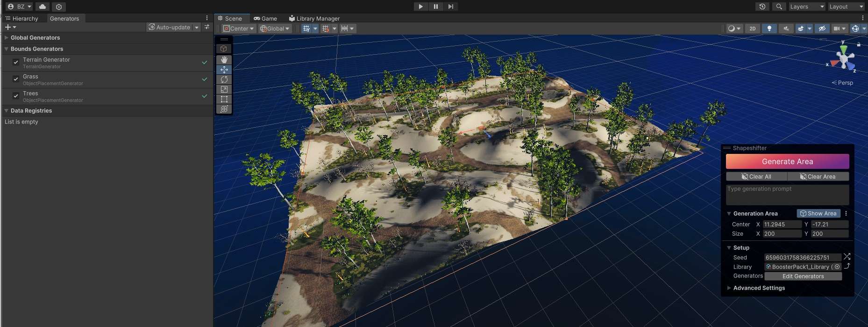Viewport: 868px width, 327px height.
Task: Select the Move tool
Action: 224,70
